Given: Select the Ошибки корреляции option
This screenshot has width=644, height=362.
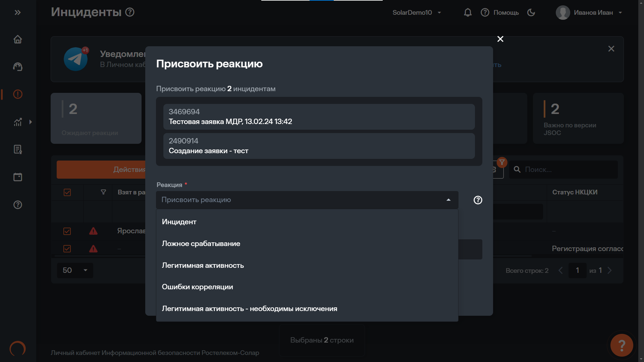Looking at the screenshot, I should coord(197,287).
